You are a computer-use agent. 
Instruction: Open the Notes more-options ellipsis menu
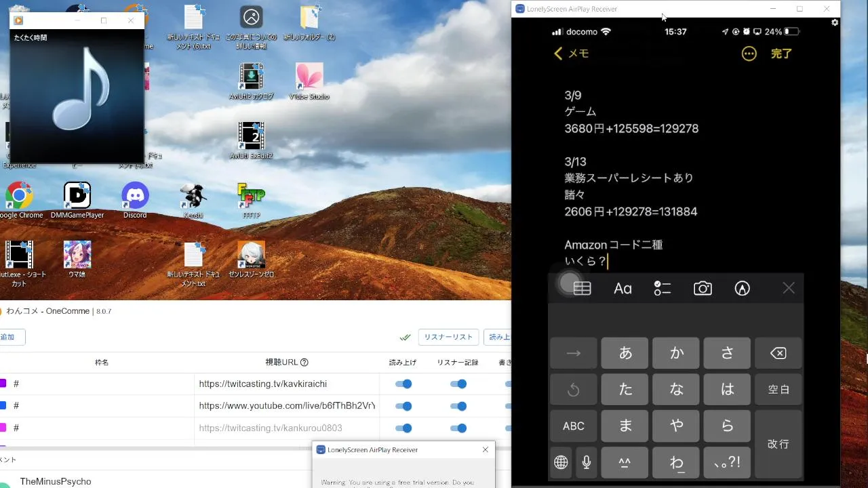[749, 54]
